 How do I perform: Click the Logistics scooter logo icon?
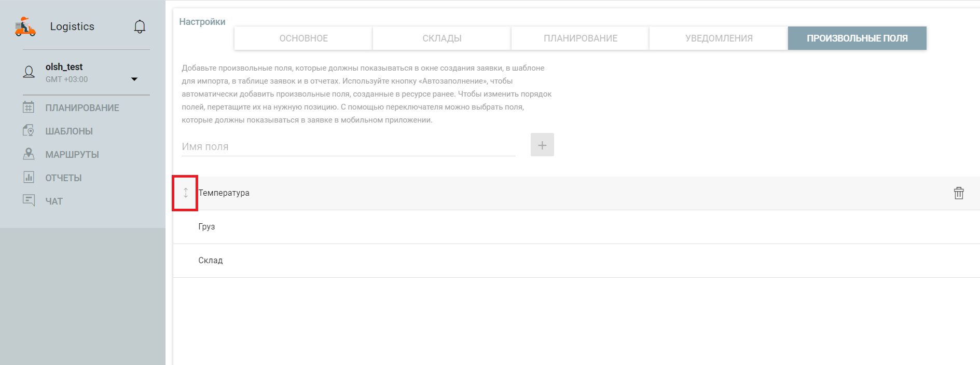(25, 26)
